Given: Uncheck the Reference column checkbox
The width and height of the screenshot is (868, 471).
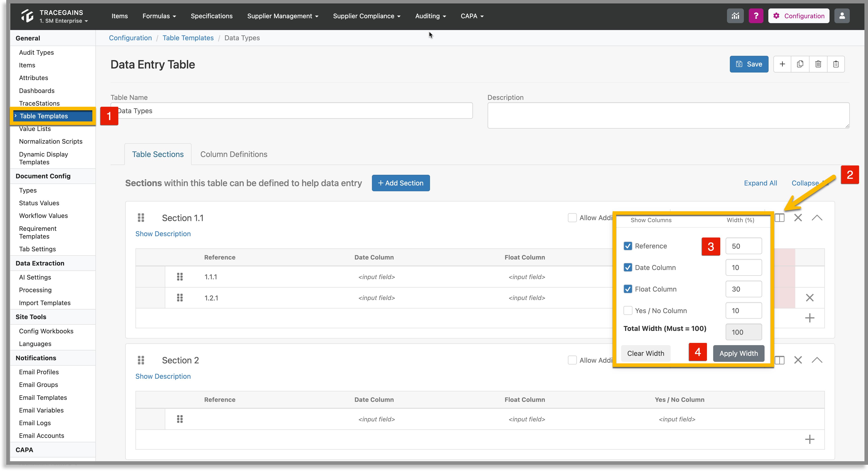Looking at the screenshot, I should (628, 246).
